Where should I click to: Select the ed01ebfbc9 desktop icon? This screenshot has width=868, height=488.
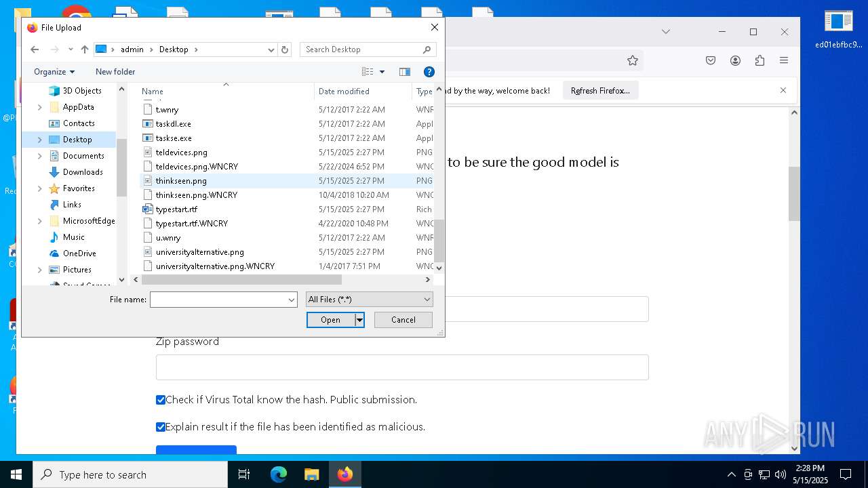(838, 29)
